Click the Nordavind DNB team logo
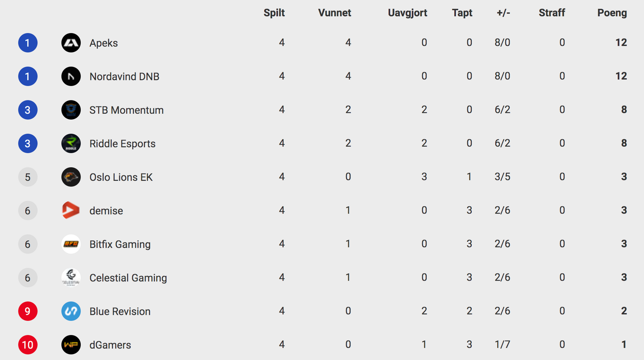 (71, 76)
